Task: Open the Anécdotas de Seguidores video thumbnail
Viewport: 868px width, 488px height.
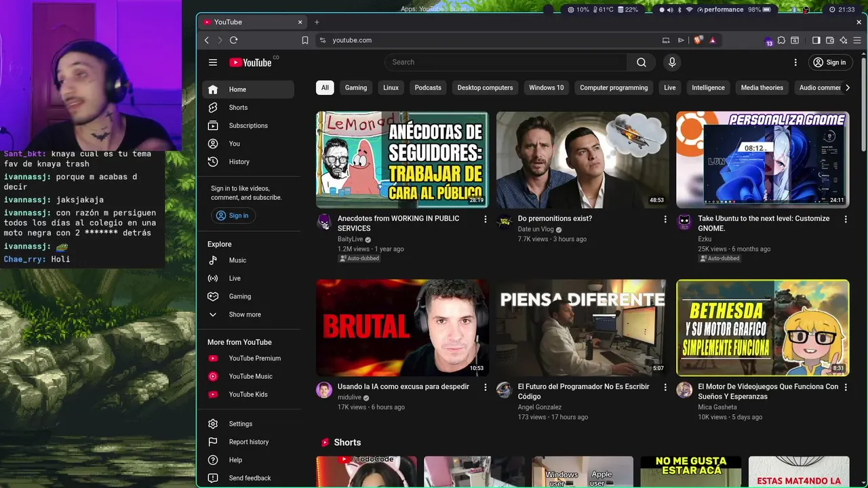Action: [402, 160]
